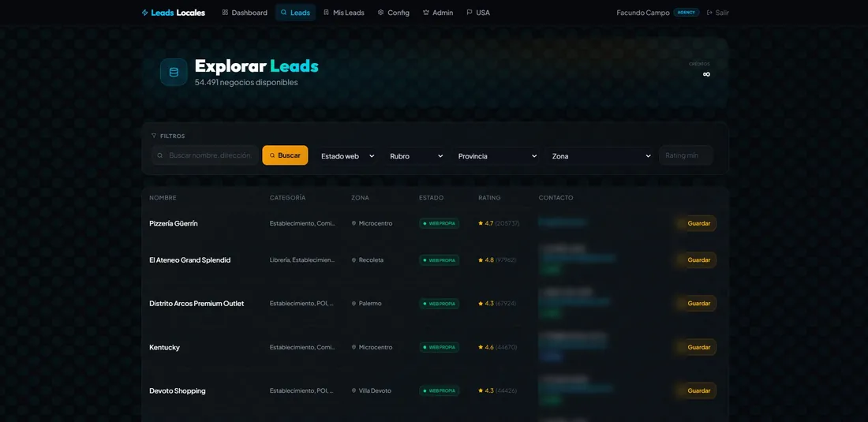Screen dimensions: 868x422
Task: Click the RATING column header
Action: point(489,197)
